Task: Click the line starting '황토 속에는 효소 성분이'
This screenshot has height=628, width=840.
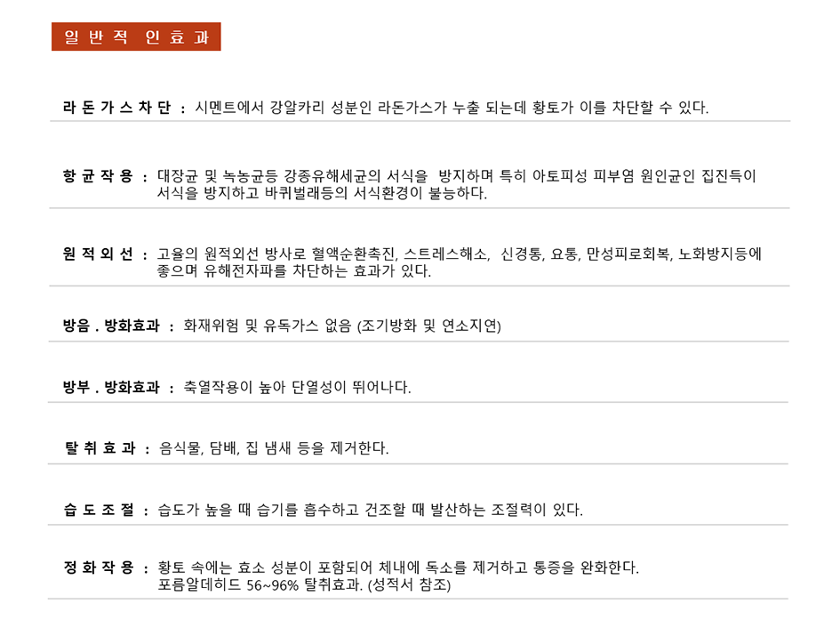Action: [x=397, y=568]
